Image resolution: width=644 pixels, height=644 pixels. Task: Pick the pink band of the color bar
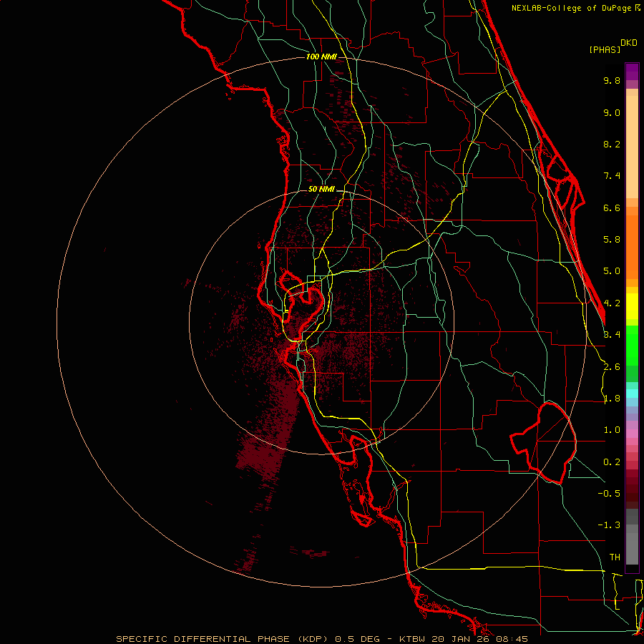point(632,434)
